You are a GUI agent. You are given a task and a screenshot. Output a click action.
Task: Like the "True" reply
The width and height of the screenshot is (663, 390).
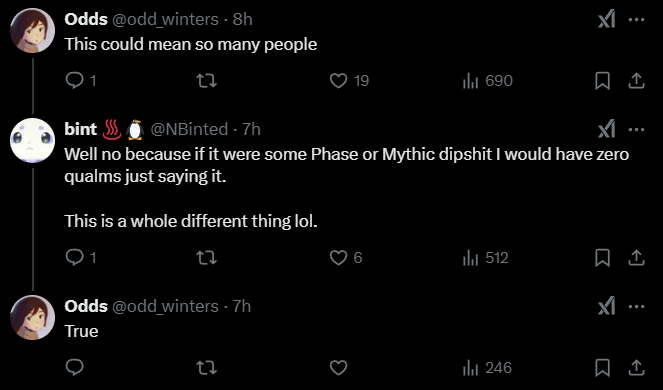point(338,368)
